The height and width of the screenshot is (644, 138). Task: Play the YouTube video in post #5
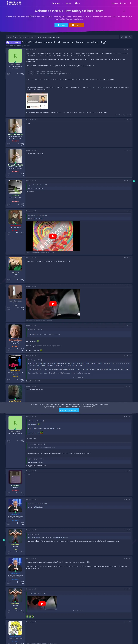tap(53, 236)
